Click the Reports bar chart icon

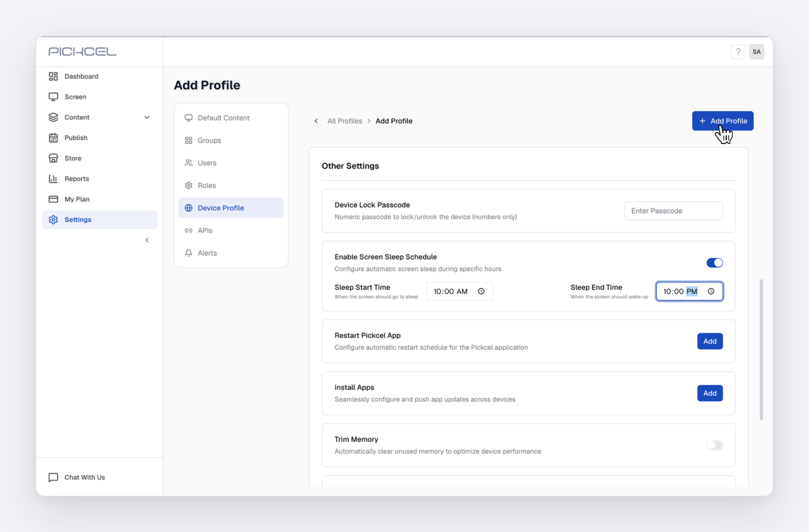pos(53,178)
